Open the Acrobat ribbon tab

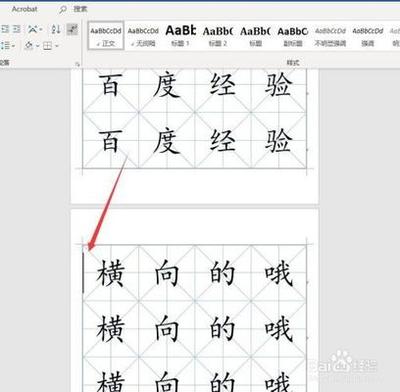point(24,9)
